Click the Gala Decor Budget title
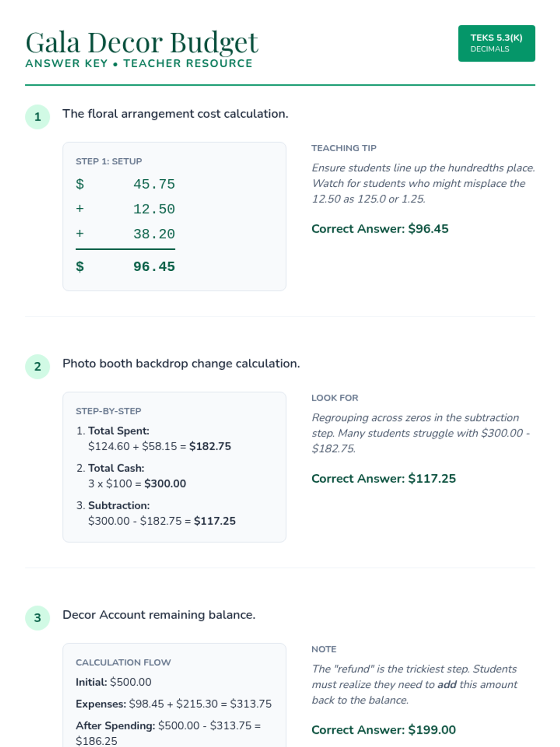This screenshot has width=560, height=747. tap(141, 42)
